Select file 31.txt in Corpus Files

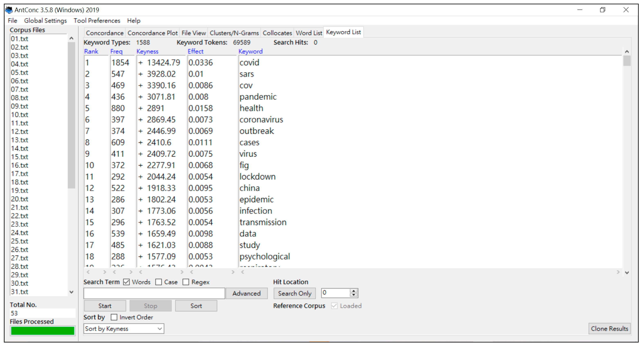[19, 292]
